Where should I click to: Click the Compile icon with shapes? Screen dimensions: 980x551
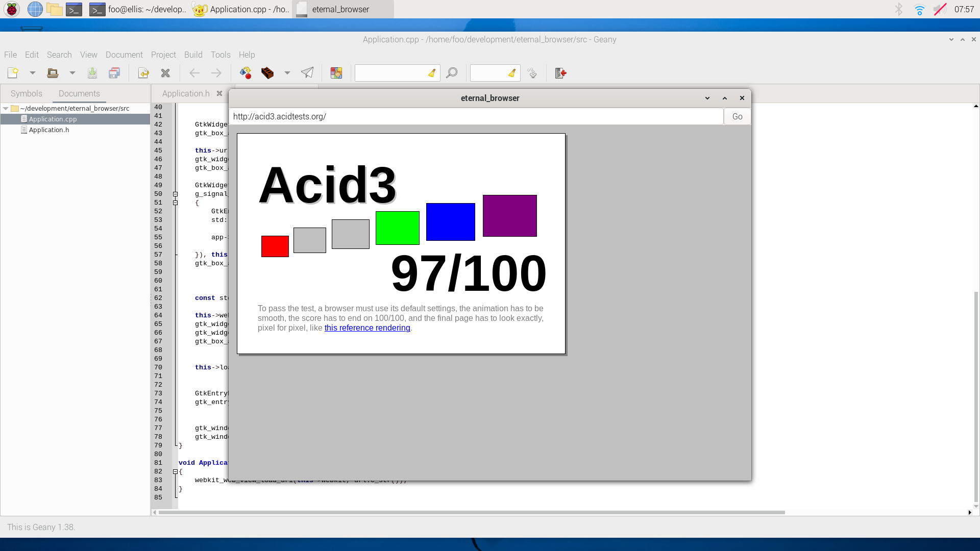coord(246,73)
